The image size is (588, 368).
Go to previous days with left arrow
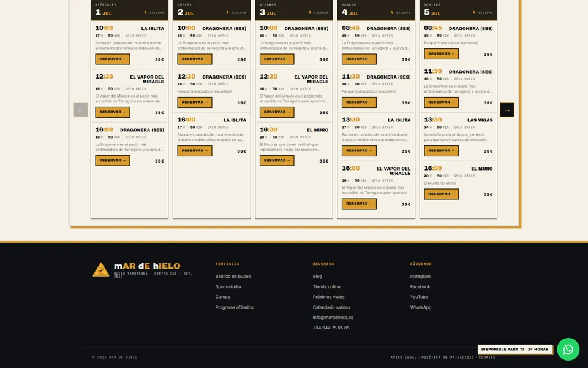pyautogui.click(x=81, y=110)
